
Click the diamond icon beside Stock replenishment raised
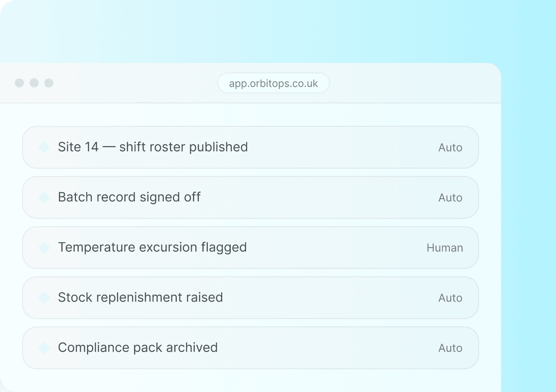coord(44,298)
